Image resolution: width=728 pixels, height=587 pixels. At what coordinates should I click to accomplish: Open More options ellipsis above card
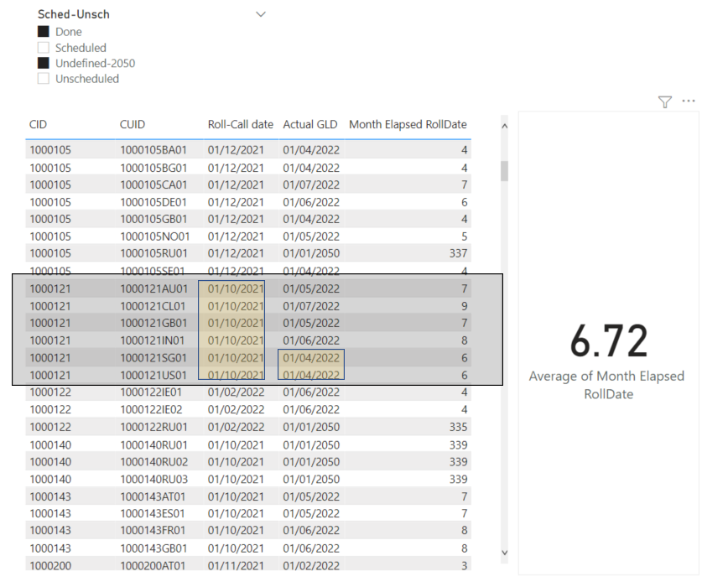(x=689, y=101)
